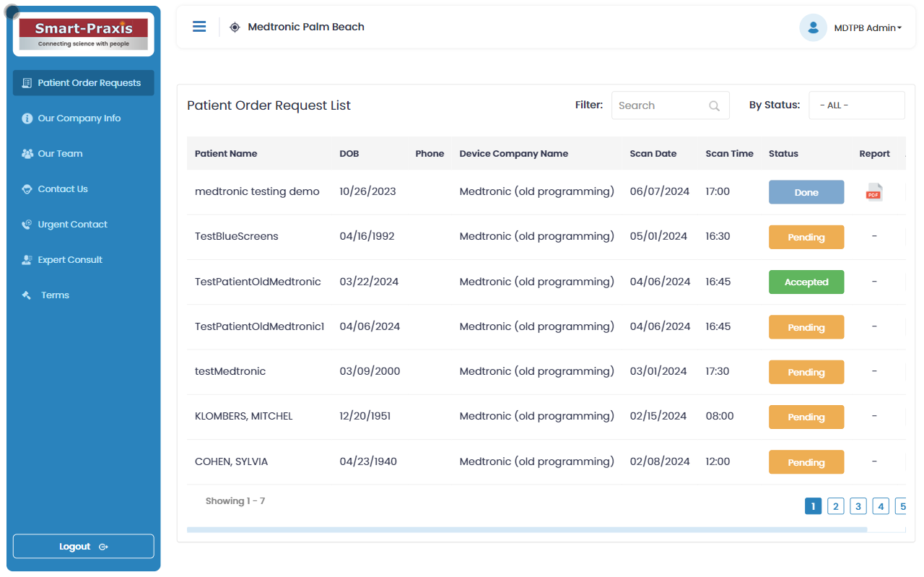Click the hamburger menu icon

[x=199, y=27]
